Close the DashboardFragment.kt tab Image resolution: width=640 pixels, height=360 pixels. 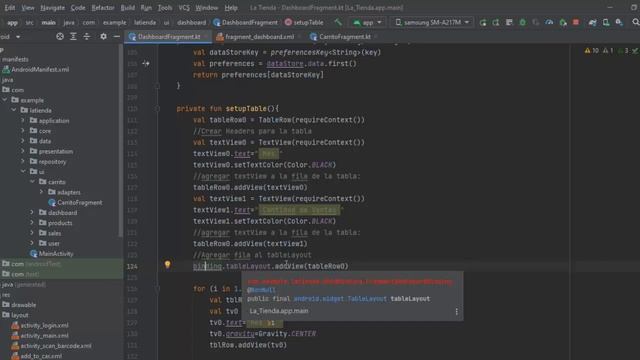point(207,37)
